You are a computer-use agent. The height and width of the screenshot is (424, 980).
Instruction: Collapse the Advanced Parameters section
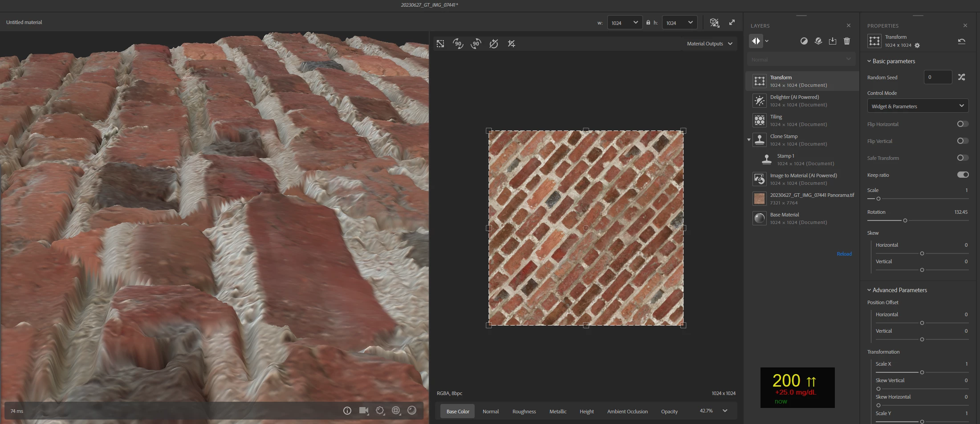point(897,290)
